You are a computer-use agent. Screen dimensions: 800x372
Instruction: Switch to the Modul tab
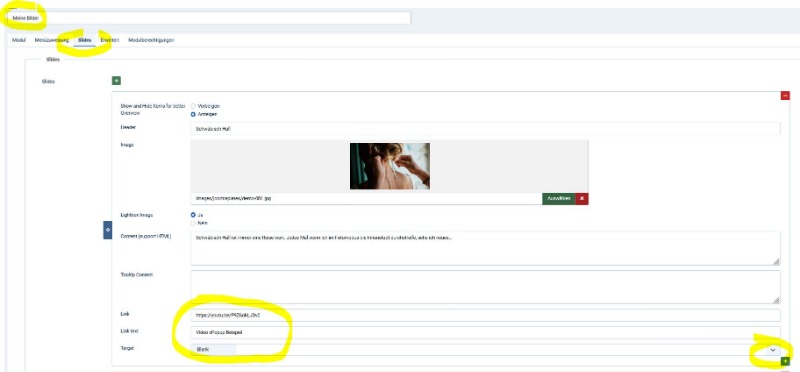coord(18,40)
